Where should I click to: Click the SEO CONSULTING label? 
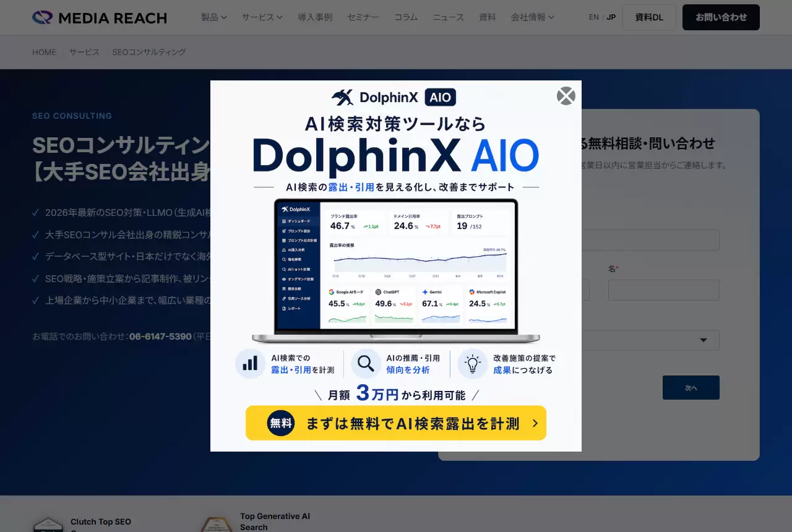point(72,116)
